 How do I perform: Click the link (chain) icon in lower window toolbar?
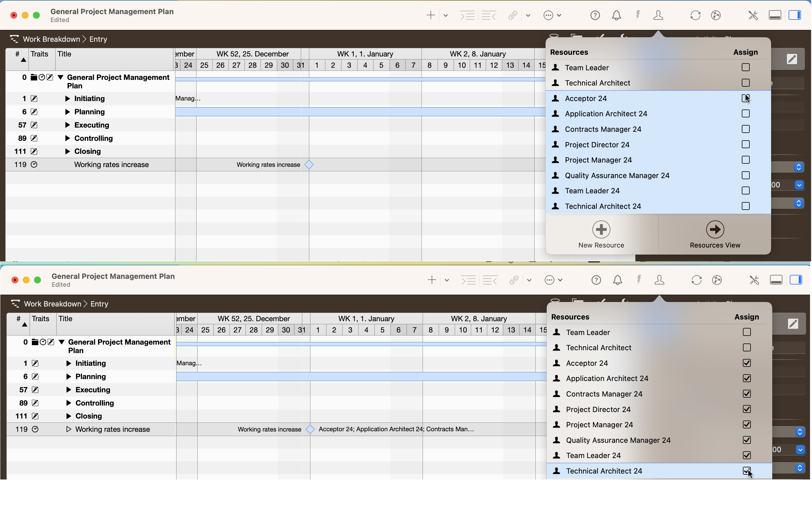pos(514,280)
